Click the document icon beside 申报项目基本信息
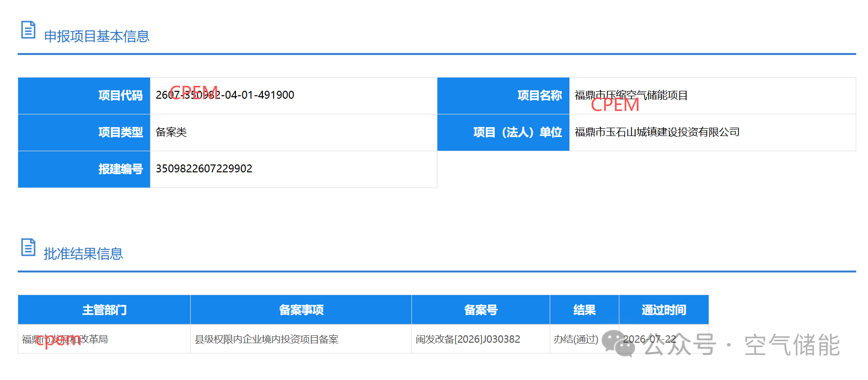This screenshot has width=868, height=380. click(x=28, y=30)
